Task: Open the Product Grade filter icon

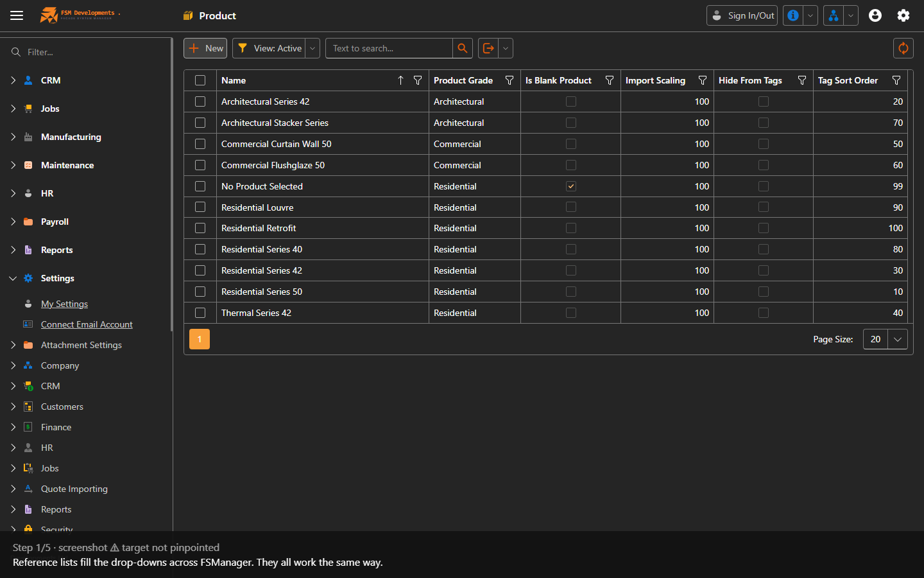Action: tap(509, 80)
